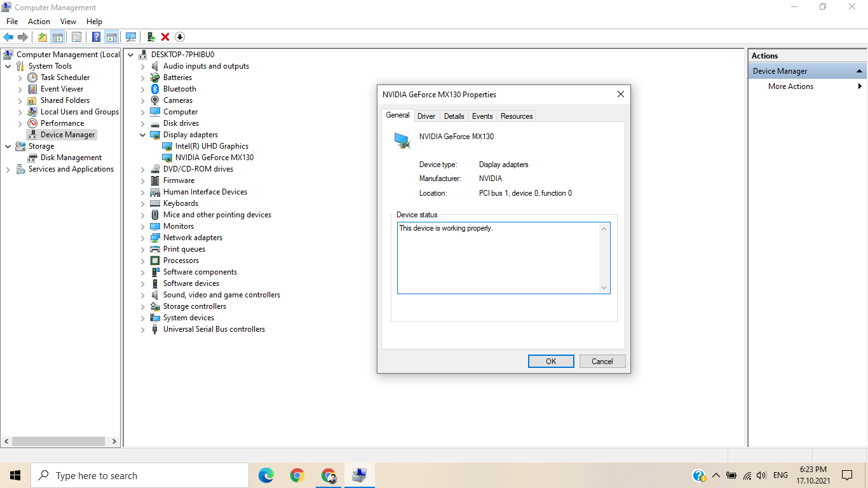Open Google Chrome from the taskbar
This screenshot has width=868, height=488.
297,475
